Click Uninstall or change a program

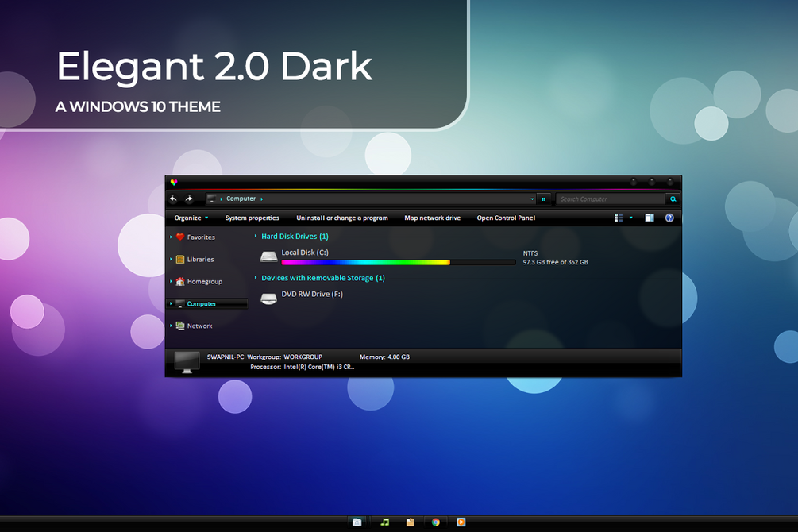tap(342, 218)
